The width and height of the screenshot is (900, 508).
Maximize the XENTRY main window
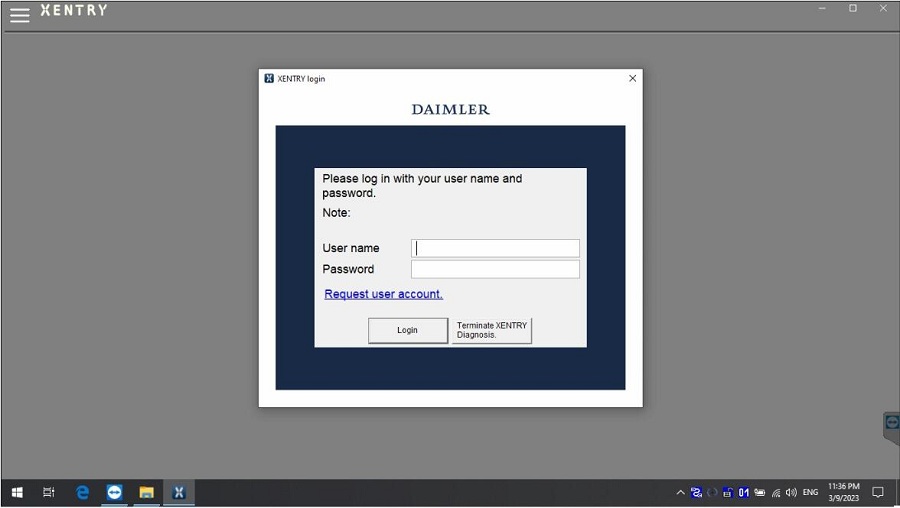pos(853,9)
